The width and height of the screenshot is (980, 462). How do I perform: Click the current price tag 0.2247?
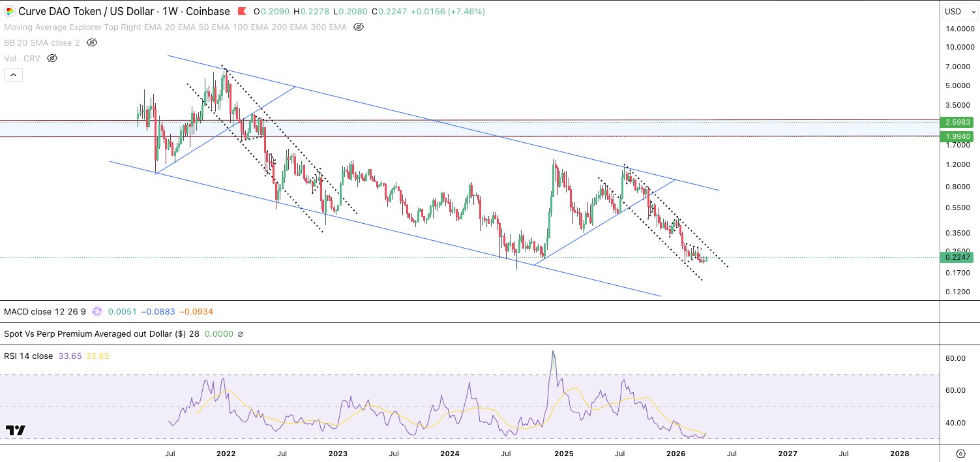[x=958, y=257]
